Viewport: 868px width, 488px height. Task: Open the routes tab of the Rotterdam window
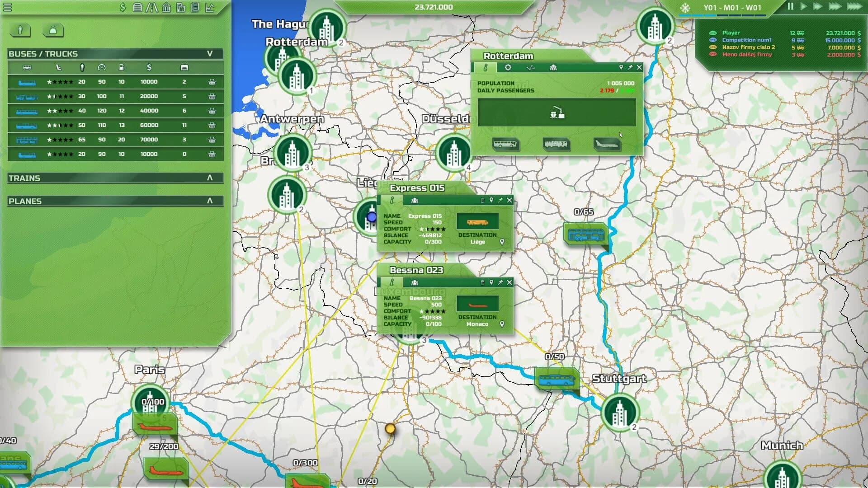coord(530,67)
